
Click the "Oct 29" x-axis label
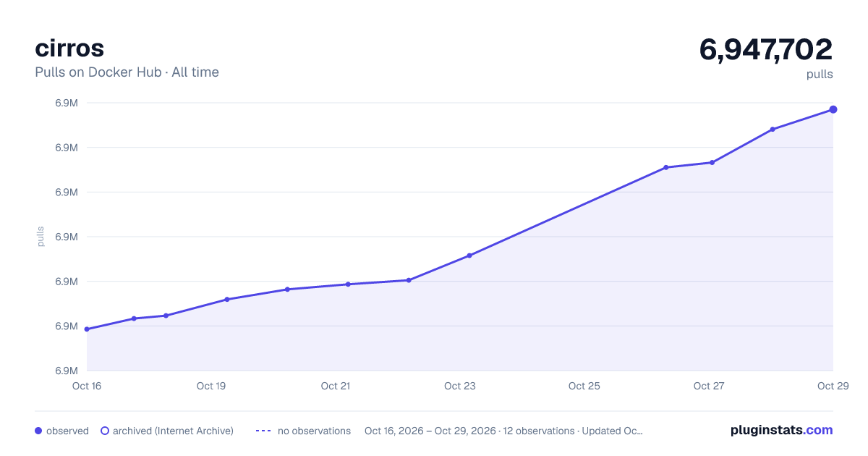coord(832,386)
